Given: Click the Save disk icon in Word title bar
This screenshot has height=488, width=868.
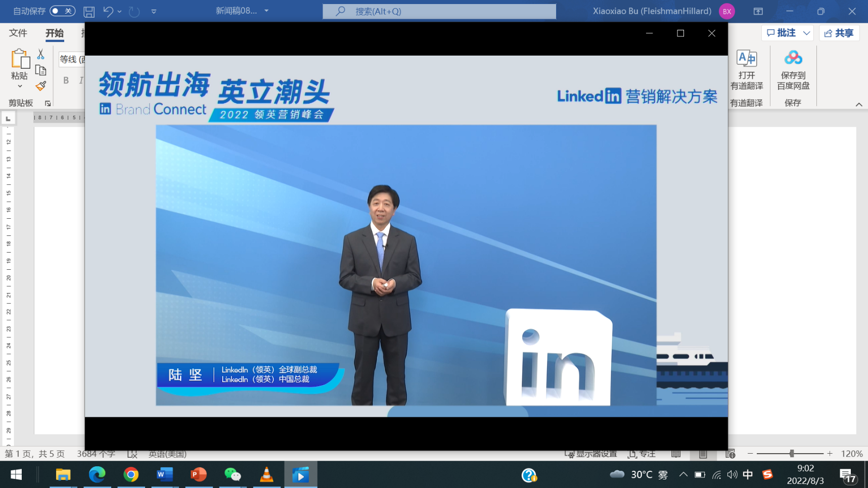Looking at the screenshot, I should tap(89, 11).
